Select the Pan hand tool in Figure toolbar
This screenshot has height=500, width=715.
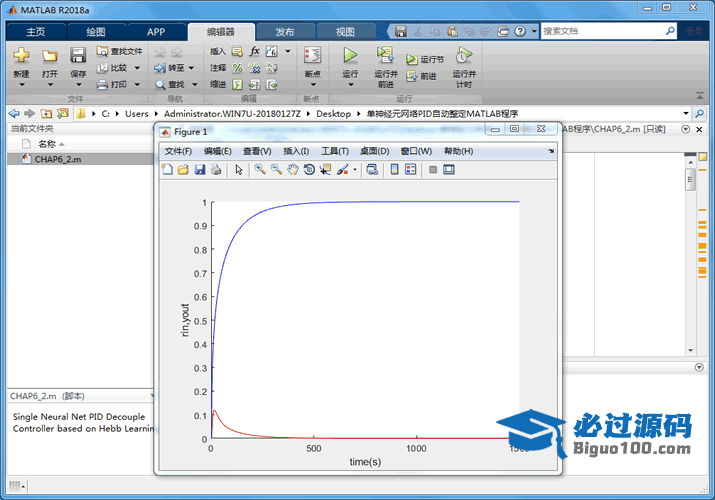(x=292, y=170)
